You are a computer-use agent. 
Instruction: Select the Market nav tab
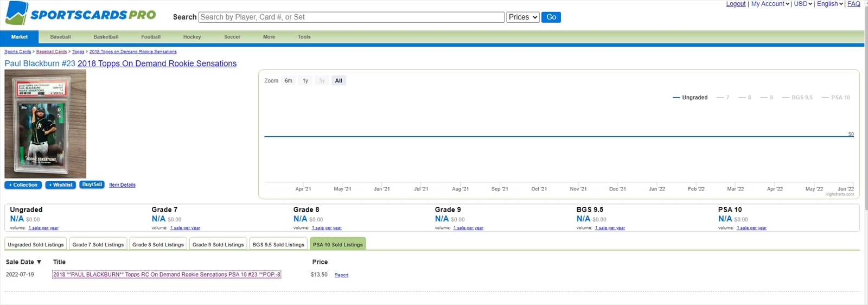20,37
